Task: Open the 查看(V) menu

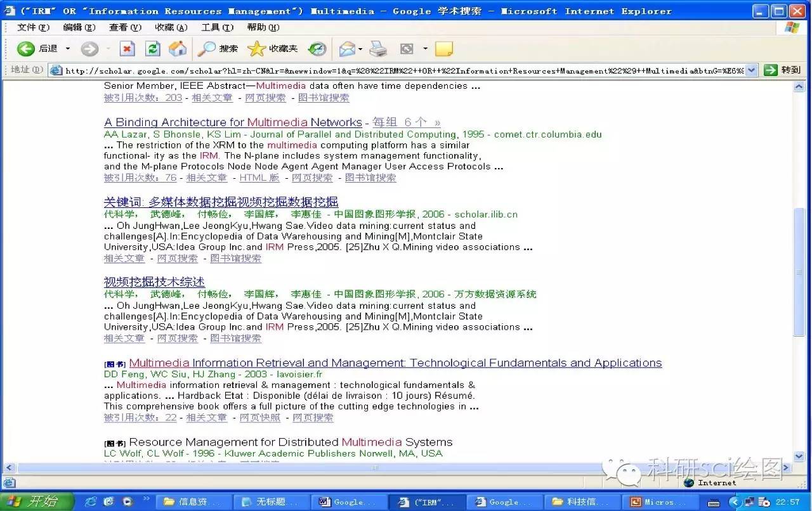Action: 125,27
